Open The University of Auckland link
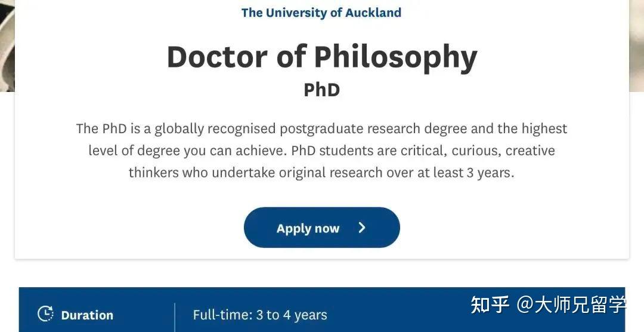 coord(321,13)
